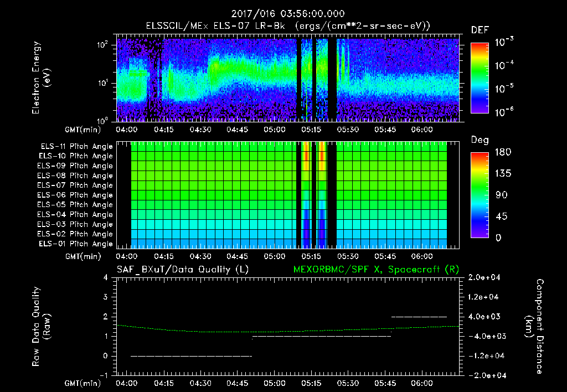Click the GMT(min) label under spectrogram
This screenshot has height=392, width=567.
(83, 130)
